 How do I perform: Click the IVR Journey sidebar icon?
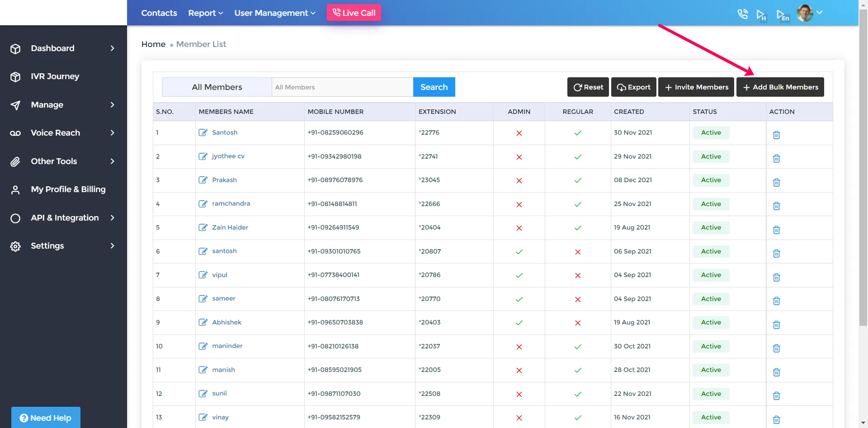tap(15, 77)
